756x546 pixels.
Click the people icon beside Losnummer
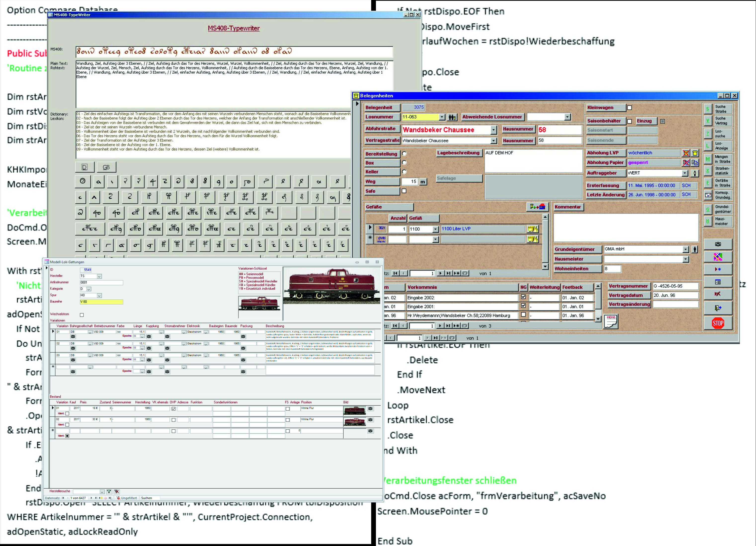[452, 117]
